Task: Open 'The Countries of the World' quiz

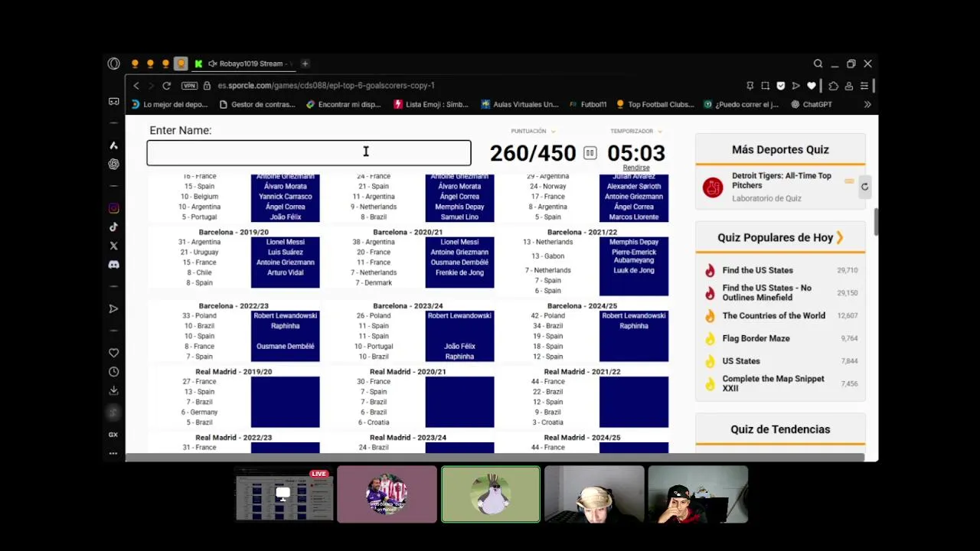Action: click(774, 315)
